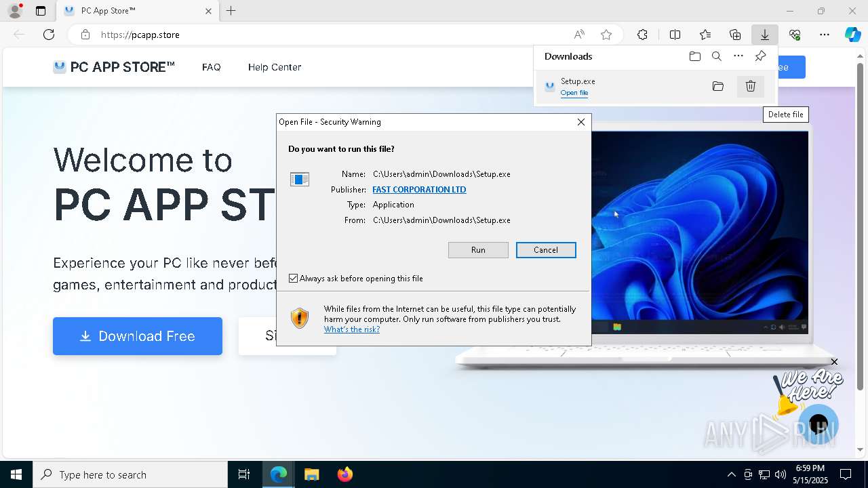Add page to favorites with the star icon

pos(606,35)
